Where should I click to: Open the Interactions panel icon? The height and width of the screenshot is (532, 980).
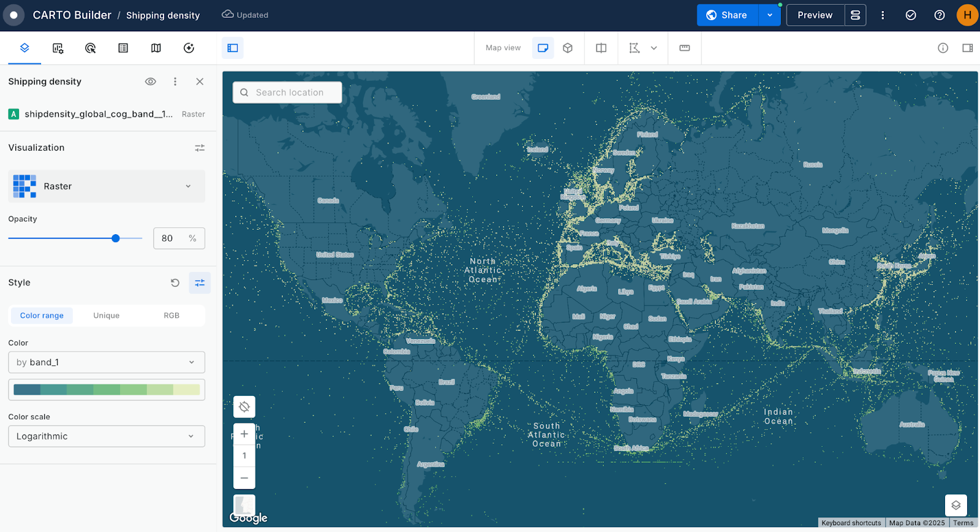tap(90, 48)
